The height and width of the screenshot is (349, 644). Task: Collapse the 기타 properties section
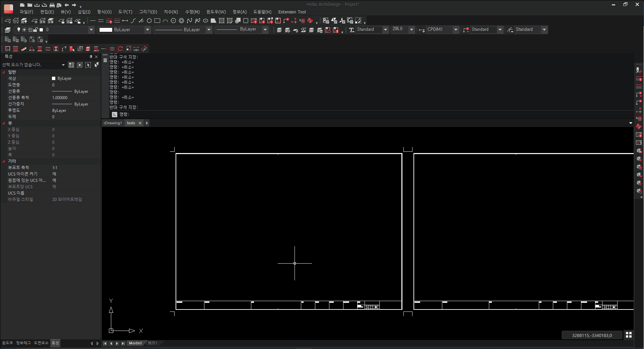tap(4, 161)
